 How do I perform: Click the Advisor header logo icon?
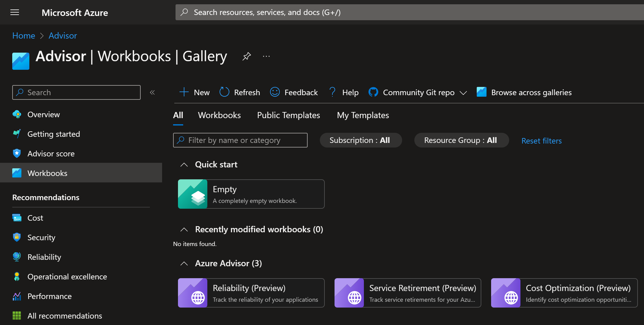[21, 61]
